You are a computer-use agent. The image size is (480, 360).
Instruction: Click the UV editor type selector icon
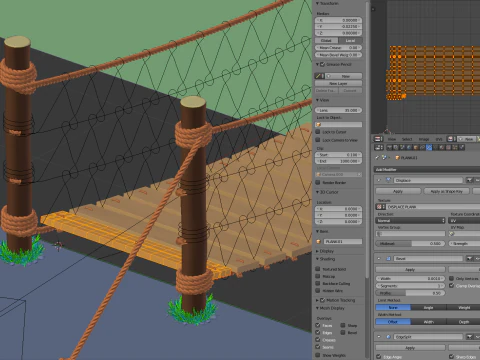point(378,139)
